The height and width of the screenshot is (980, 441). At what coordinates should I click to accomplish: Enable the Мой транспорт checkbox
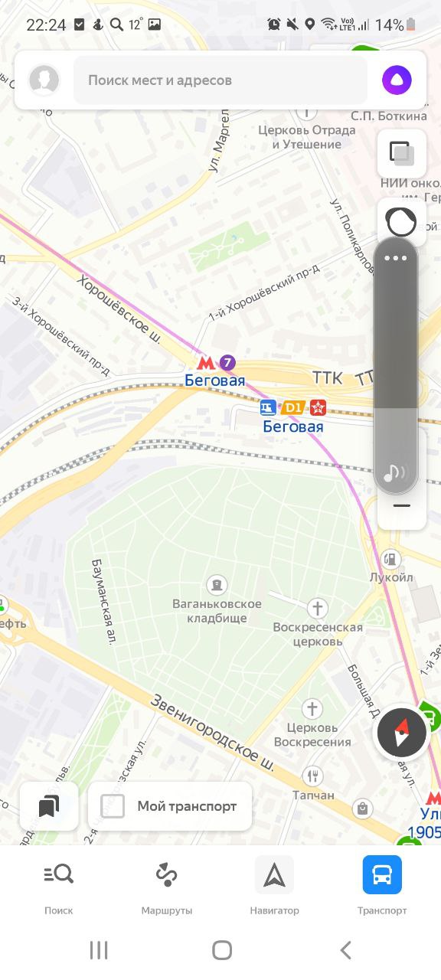tap(113, 805)
